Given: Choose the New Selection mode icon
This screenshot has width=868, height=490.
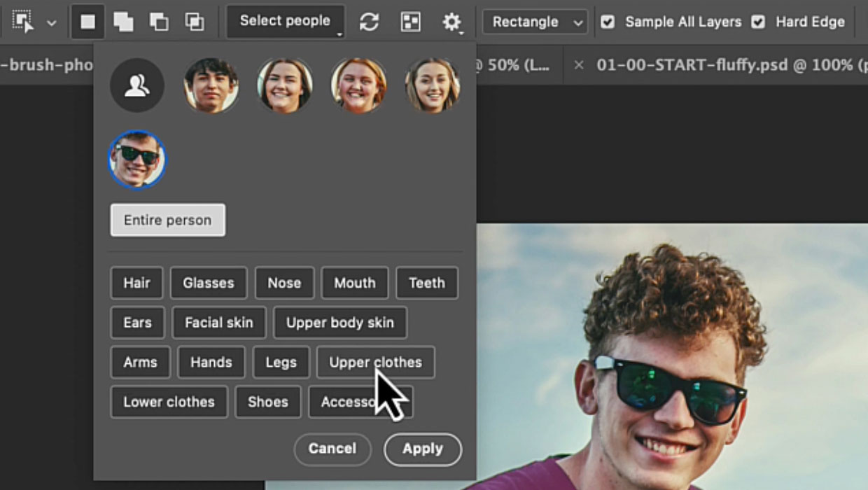Looking at the screenshot, I should [87, 22].
